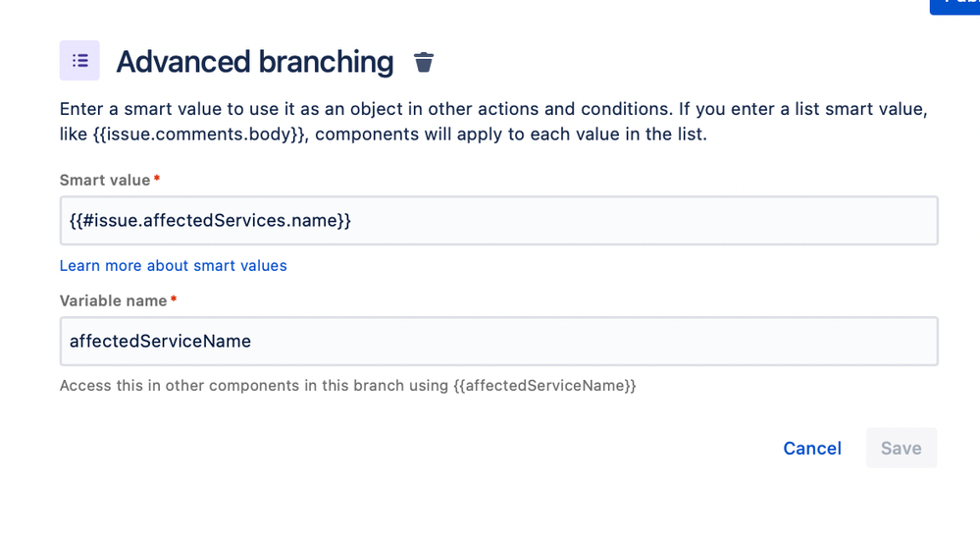Focus the Variable name input field
Screen dimensions: 980x540
(x=498, y=341)
